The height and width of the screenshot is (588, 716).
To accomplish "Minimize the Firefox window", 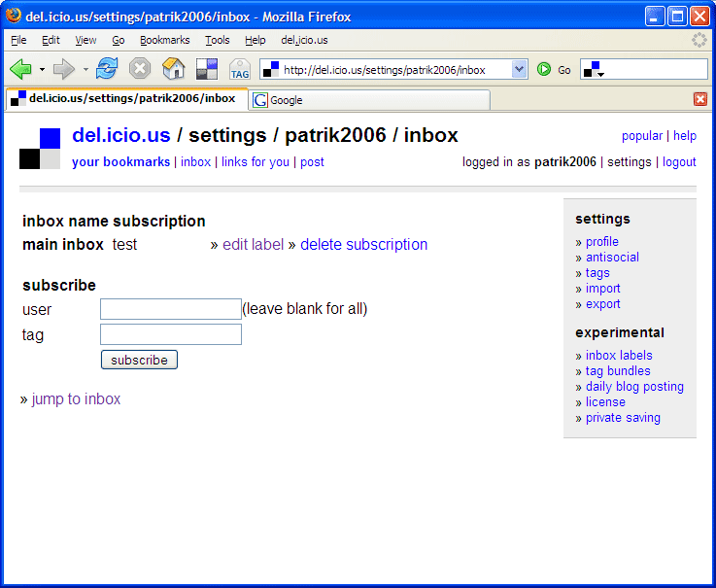I will pyautogui.click(x=655, y=17).
